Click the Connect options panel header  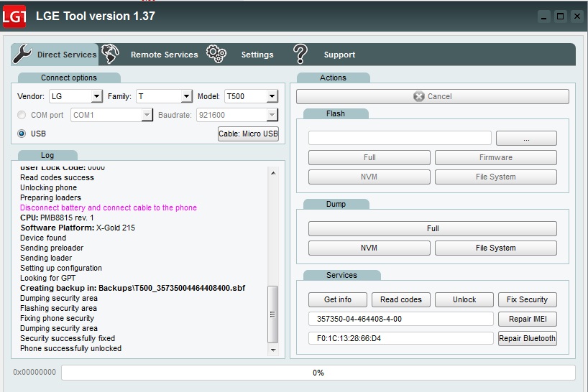69,78
